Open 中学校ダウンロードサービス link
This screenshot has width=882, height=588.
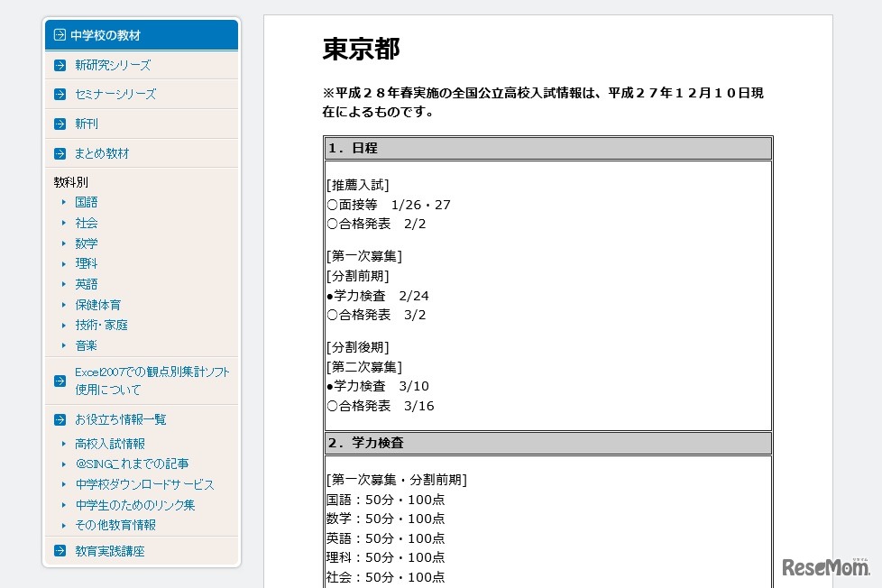coord(144,484)
